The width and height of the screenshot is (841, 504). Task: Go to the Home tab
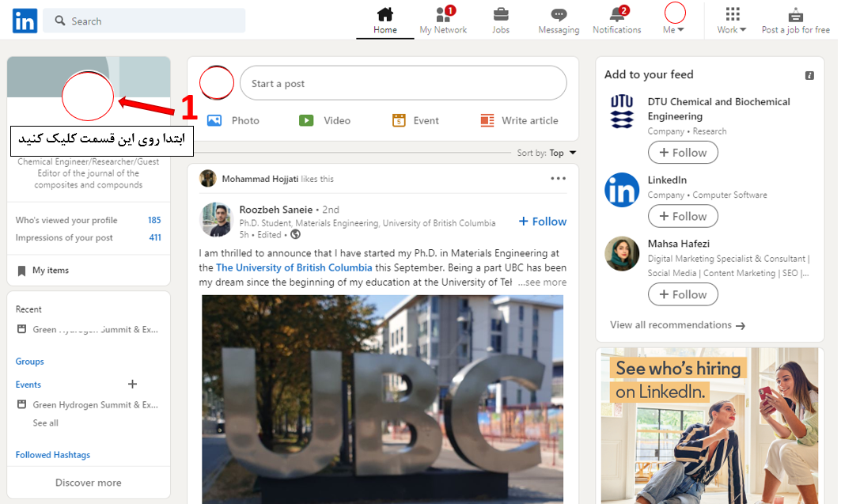tap(385, 21)
